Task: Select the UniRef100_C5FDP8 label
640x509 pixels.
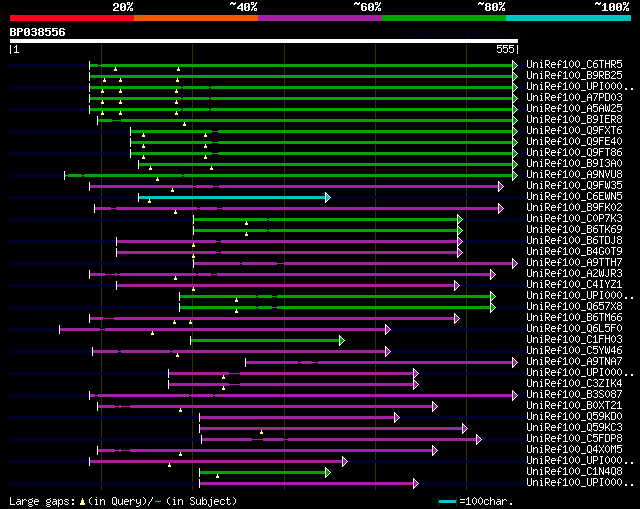Action: 574,439
